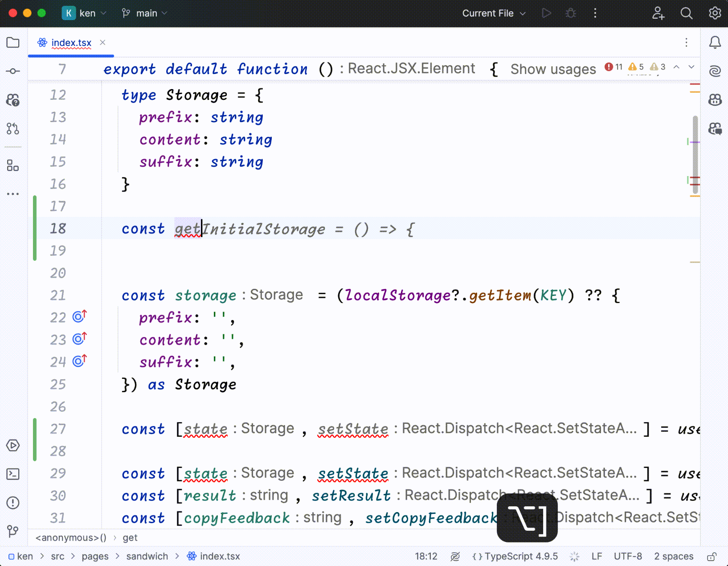Open the ken project dropdown
This screenshot has height=566, width=728.
point(85,13)
